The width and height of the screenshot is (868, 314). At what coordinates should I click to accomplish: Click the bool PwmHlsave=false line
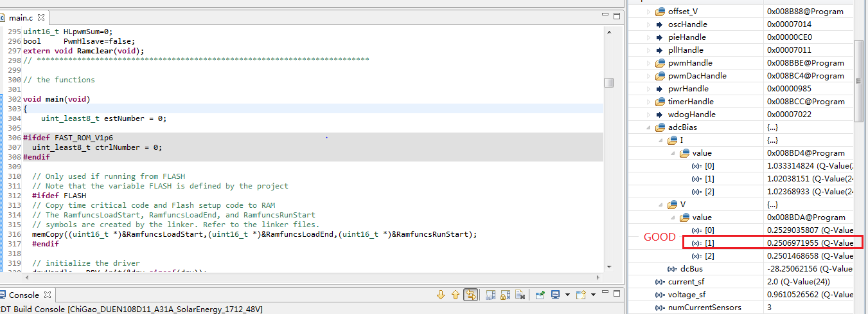(79, 41)
